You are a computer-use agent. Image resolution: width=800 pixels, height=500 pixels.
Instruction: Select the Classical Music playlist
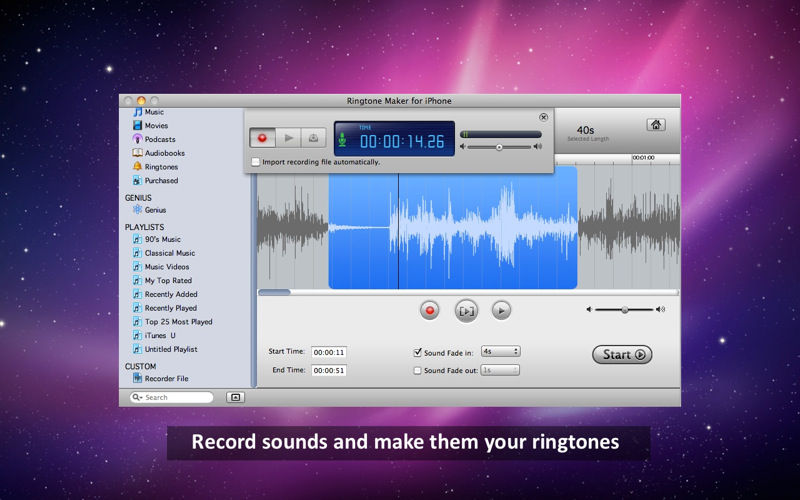164,253
